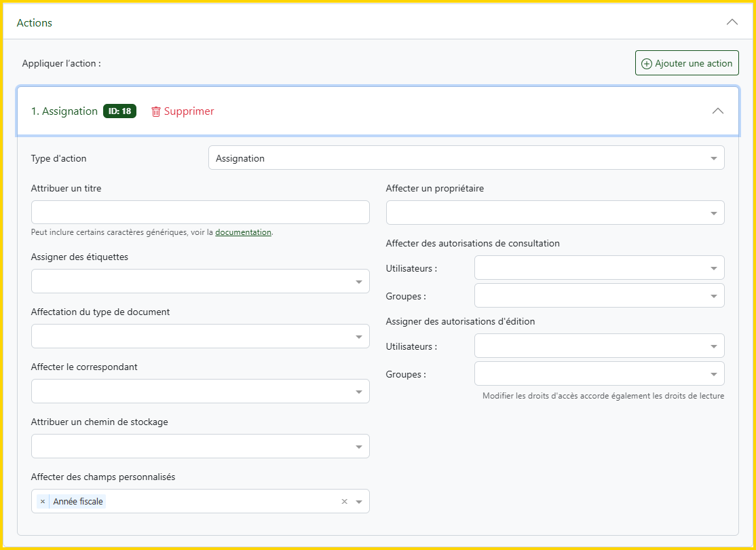
Task: Click the Ajouter une action button
Action: 687,63
